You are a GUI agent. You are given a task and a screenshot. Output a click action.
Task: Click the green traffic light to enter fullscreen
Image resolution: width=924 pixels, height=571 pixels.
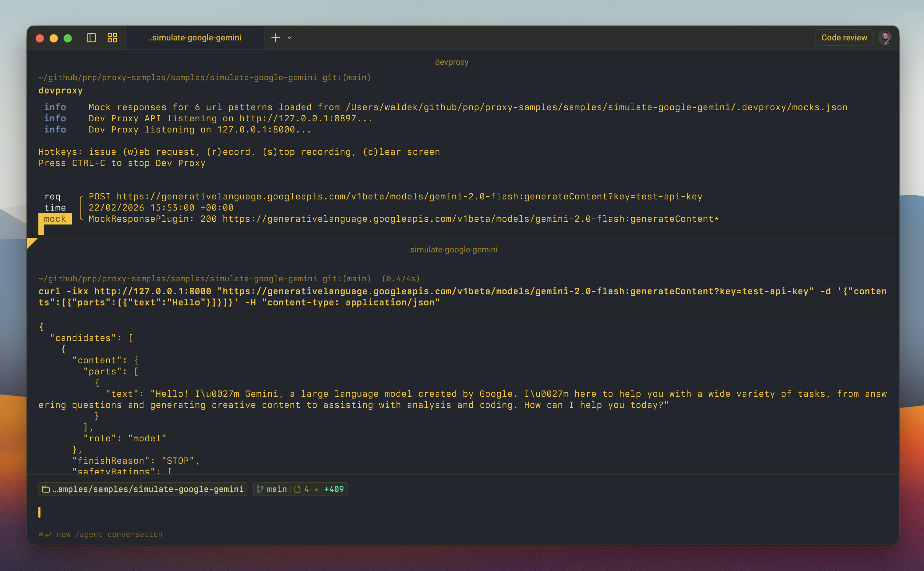click(x=67, y=38)
